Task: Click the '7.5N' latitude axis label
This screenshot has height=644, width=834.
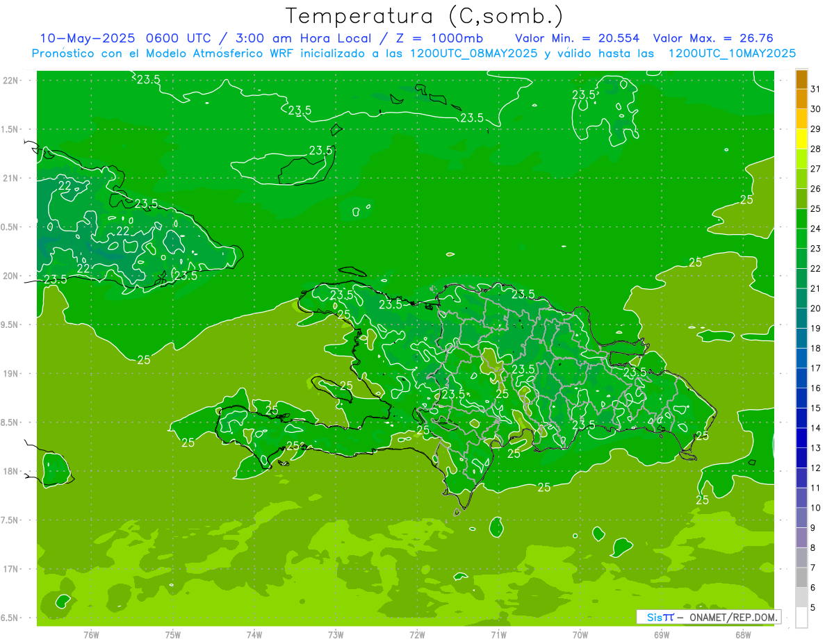Action: point(10,520)
